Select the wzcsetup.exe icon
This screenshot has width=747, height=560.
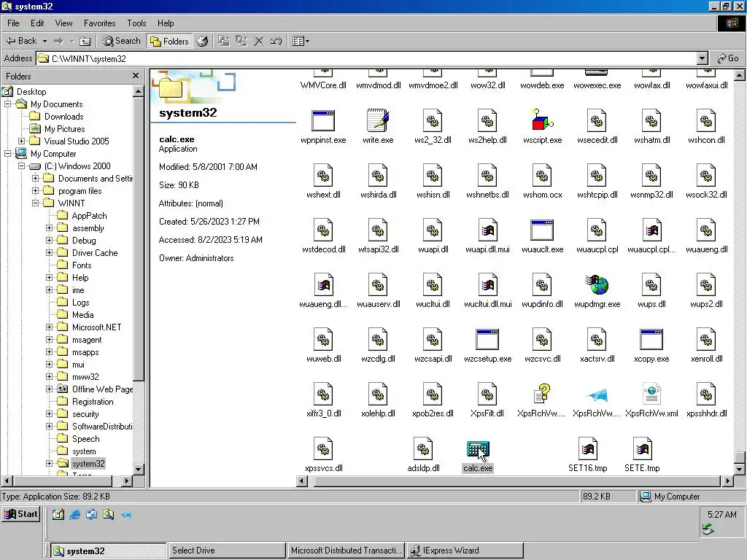487,340
